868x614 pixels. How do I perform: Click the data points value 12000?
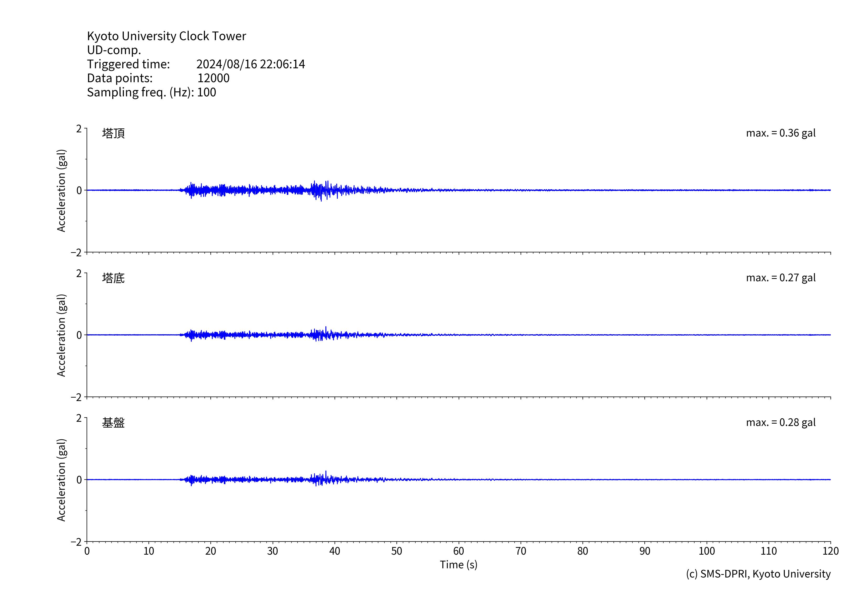(213, 78)
